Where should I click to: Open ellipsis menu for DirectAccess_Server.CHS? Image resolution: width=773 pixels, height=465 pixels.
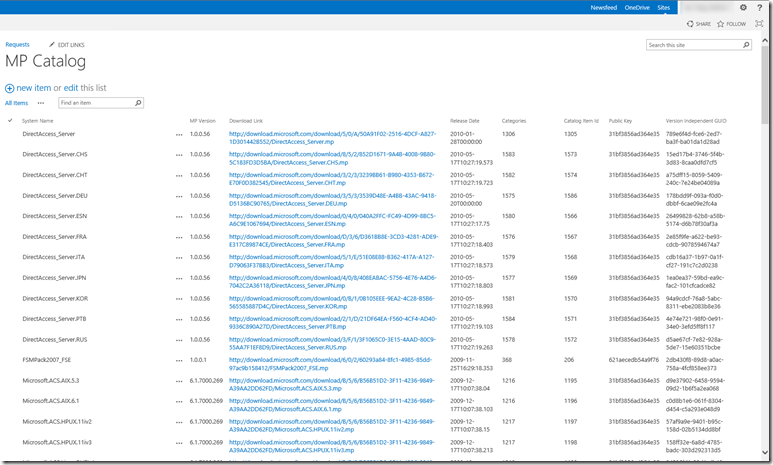coord(179,155)
